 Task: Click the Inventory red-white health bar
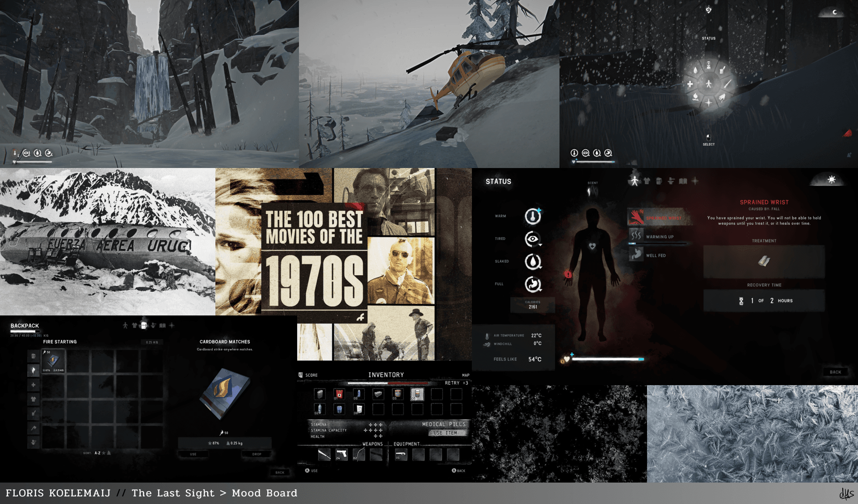(388, 383)
